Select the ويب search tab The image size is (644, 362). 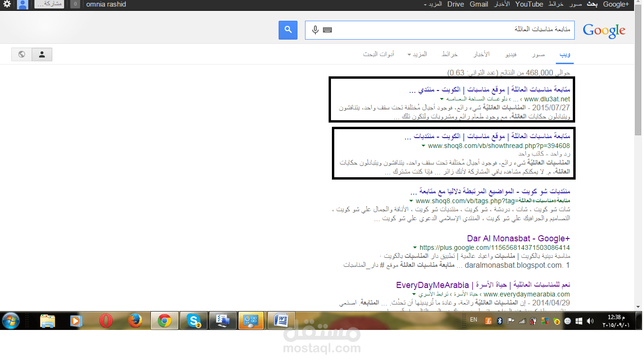click(x=565, y=55)
